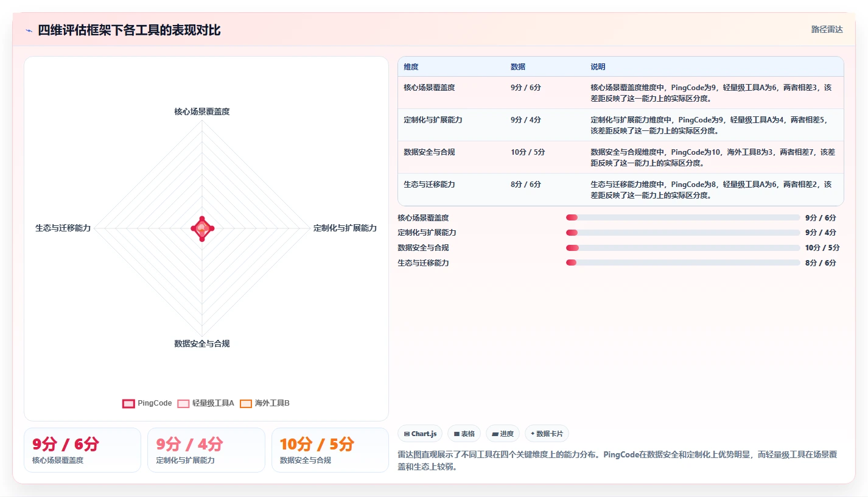The width and height of the screenshot is (868, 497).
Task: Click the 生态与迁移能力 axis label on the radar
Action: (x=63, y=228)
